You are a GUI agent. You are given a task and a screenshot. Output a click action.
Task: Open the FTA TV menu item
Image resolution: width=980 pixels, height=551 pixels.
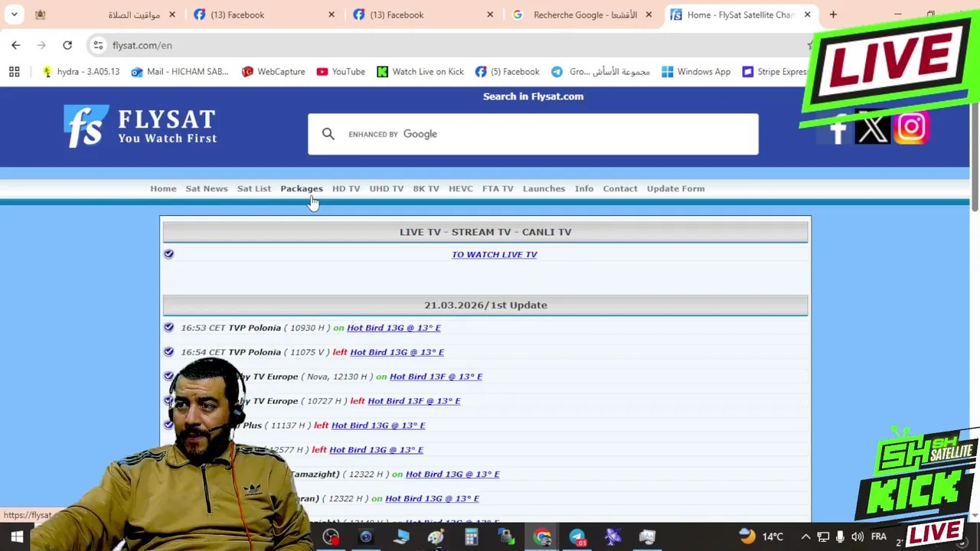click(498, 188)
